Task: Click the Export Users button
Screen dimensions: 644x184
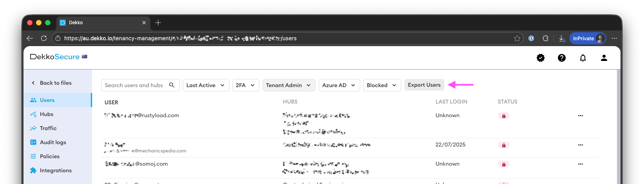Action: [x=424, y=85]
